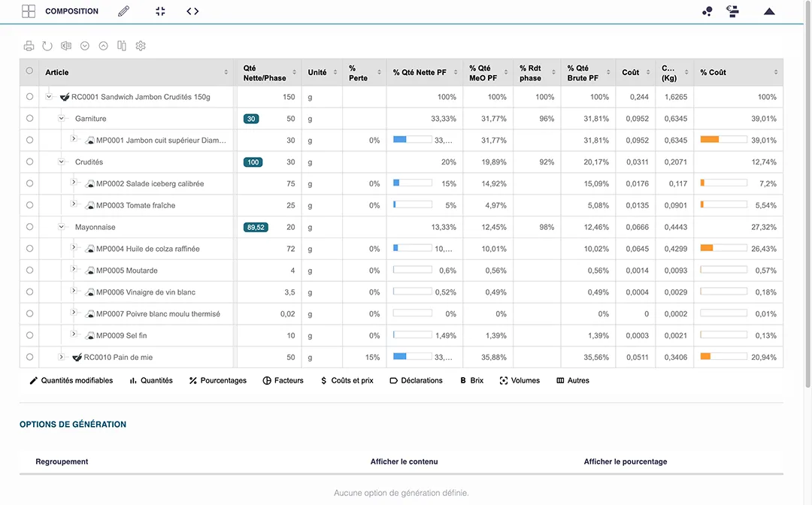Switch to the Coûts et prix tab
812x505 pixels.
click(x=347, y=381)
